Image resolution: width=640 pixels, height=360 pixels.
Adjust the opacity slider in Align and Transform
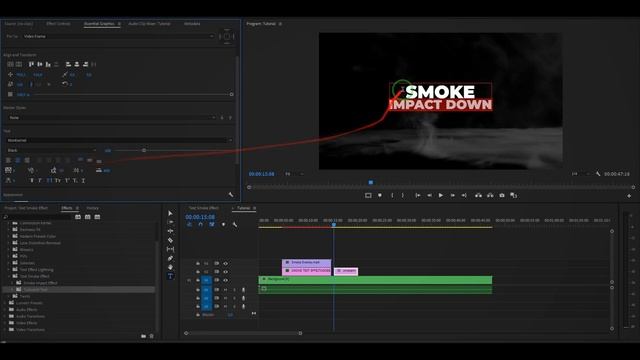[231, 94]
